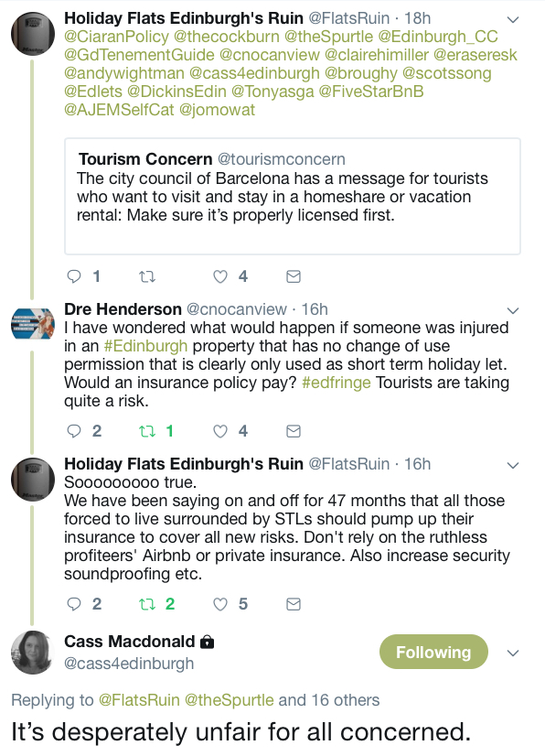Image resolution: width=545 pixels, height=756 pixels.
Task: Visit the @andywightman mention
Action: pos(124,73)
